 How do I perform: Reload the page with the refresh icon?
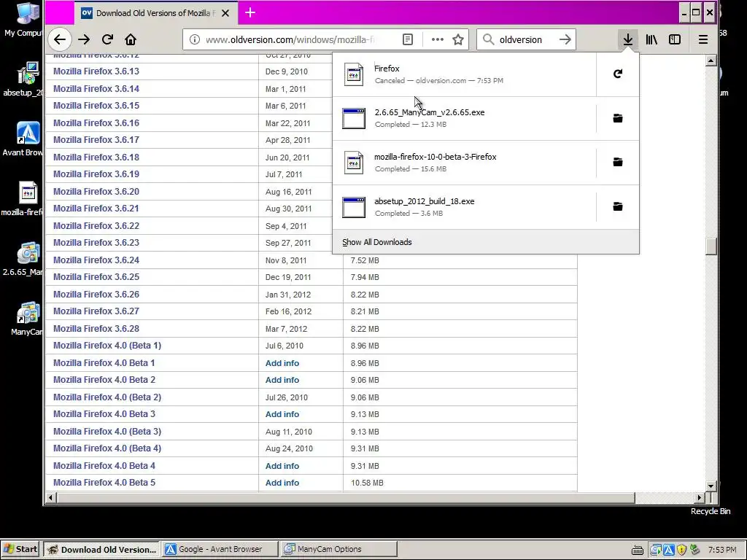[108, 39]
